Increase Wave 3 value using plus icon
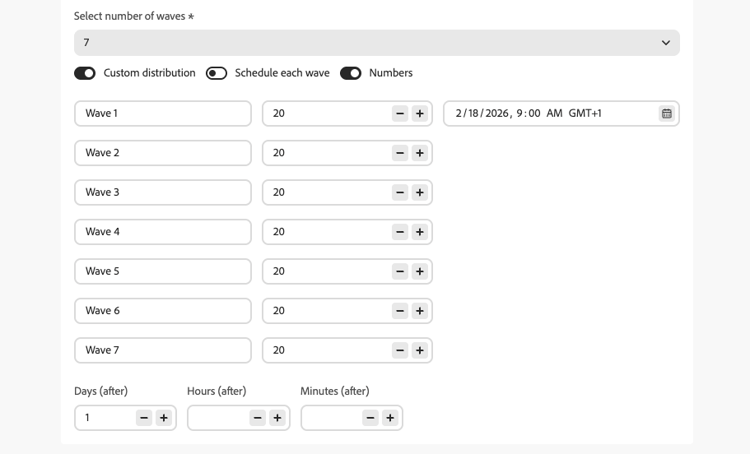Viewport: 750px width, 454px height. tap(420, 192)
